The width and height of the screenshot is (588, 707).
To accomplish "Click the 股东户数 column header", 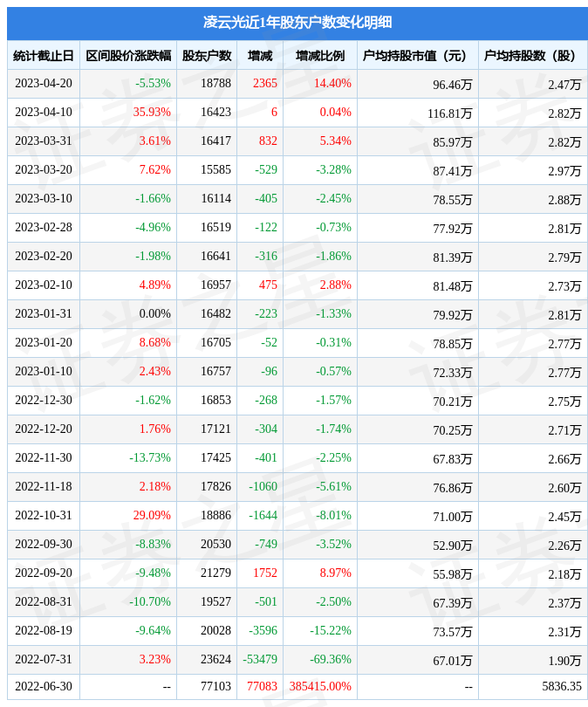I will tap(207, 56).
